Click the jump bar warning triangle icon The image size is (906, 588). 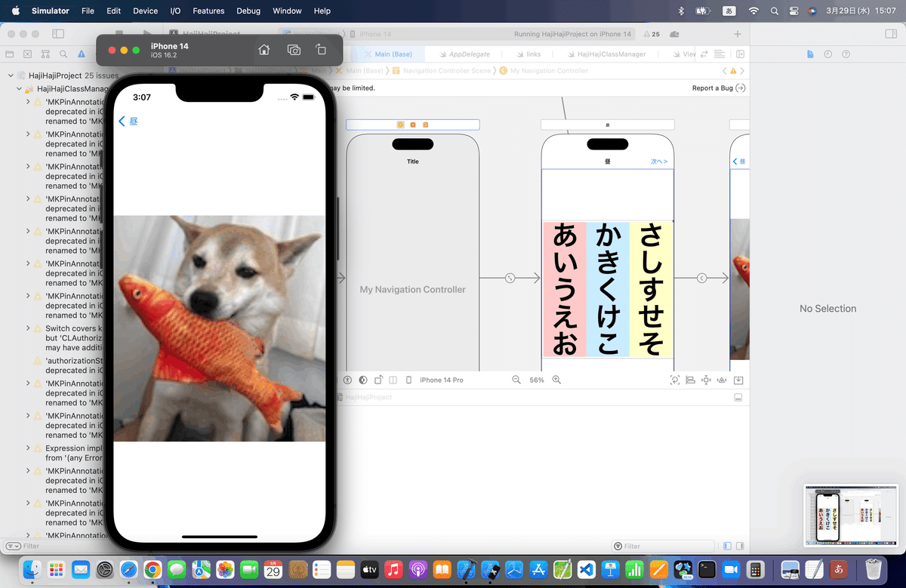coord(732,70)
